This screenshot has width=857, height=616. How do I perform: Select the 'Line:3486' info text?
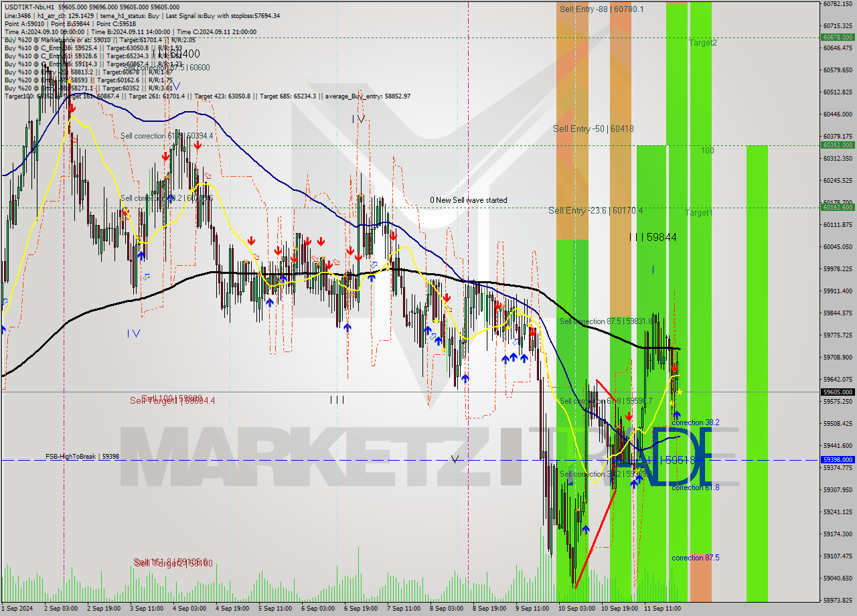[x=17, y=15]
